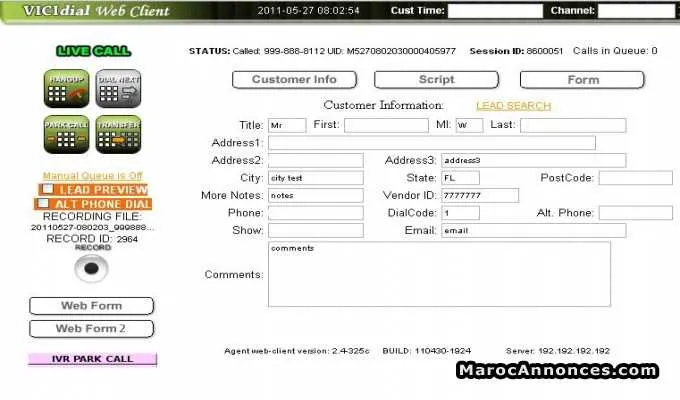The image size is (680, 400).
Task: Click the First name input field
Action: coord(386,125)
